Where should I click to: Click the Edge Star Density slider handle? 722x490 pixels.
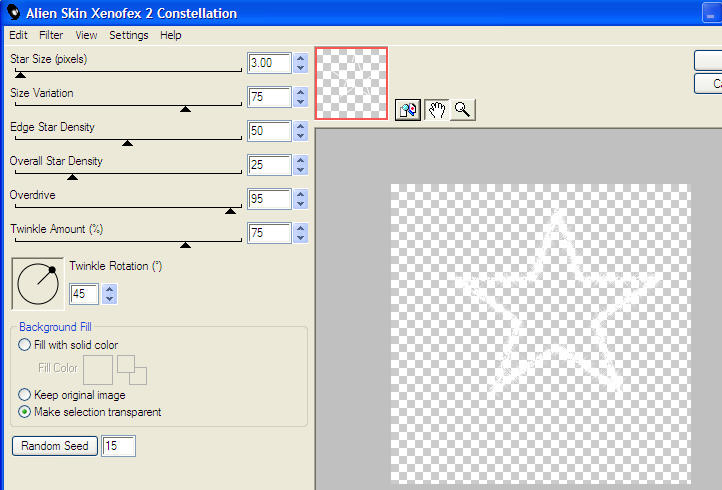128,143
